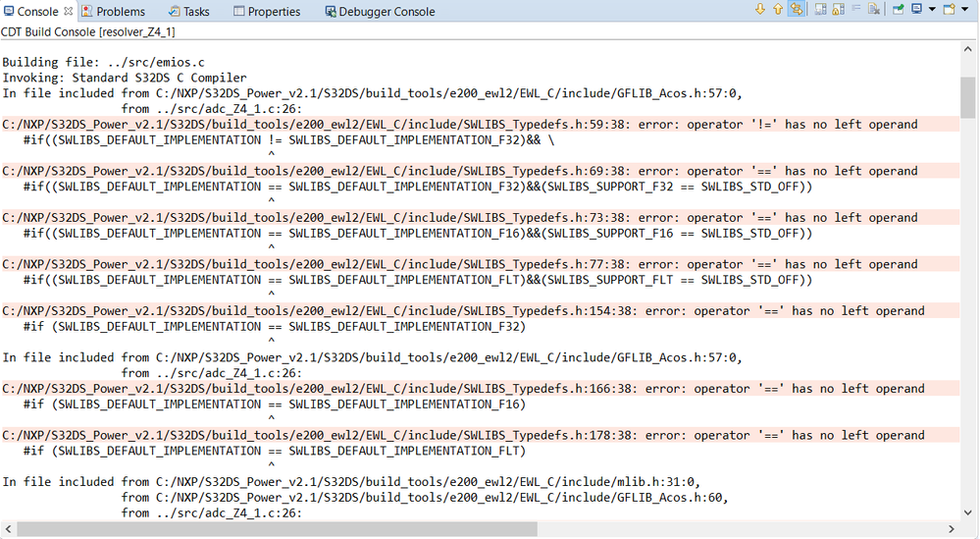Image resolution: width=980 pixels, height=539 pixels.
Task: Close the Console tab via its X
Action: click(68, 11)
